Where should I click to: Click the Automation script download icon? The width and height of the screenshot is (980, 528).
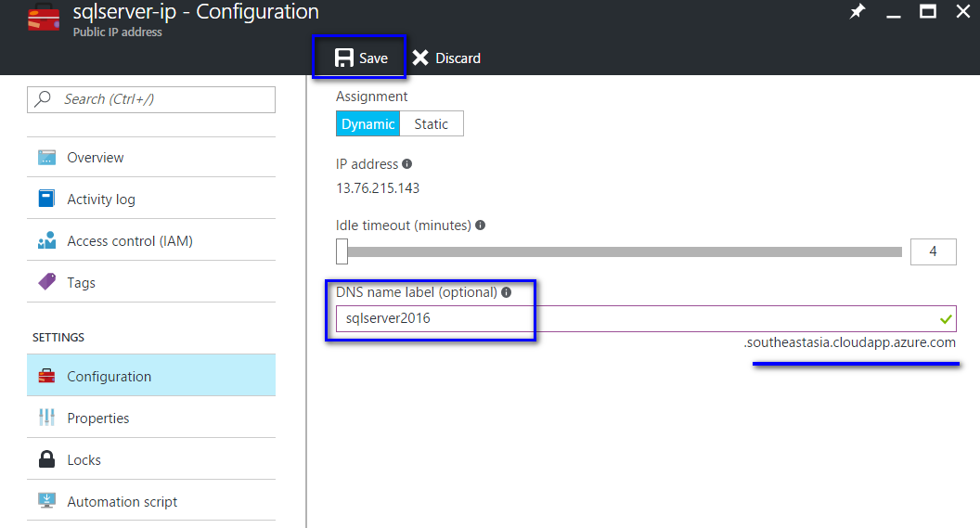click(x=47, y=500)
